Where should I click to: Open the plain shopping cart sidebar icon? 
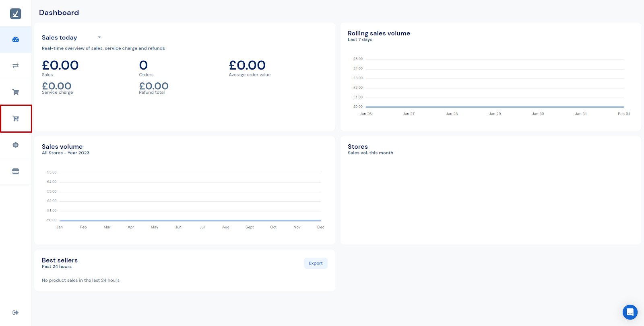pyautogui.click(x=16, y=92)
